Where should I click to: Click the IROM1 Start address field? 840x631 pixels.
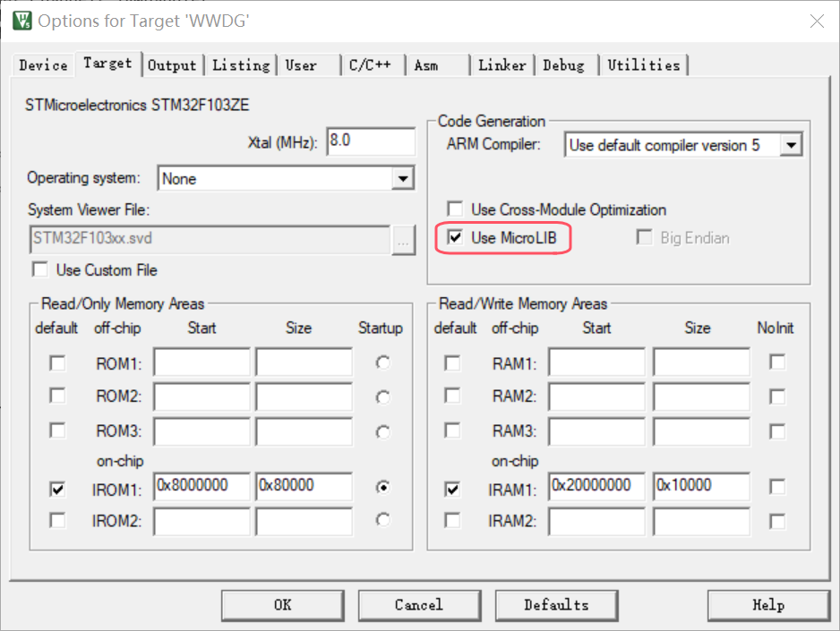click(x=202, y=486)
